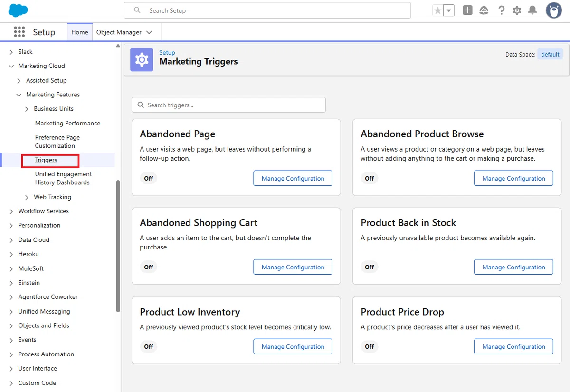Open Unified Engagement History Dashboards

pyautogui.click(x=63, y=178)
